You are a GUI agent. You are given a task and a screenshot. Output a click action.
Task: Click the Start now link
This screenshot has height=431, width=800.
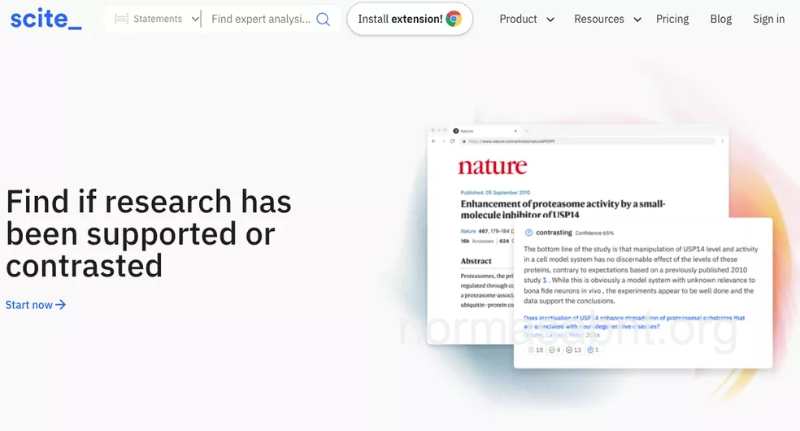(29, 305)
